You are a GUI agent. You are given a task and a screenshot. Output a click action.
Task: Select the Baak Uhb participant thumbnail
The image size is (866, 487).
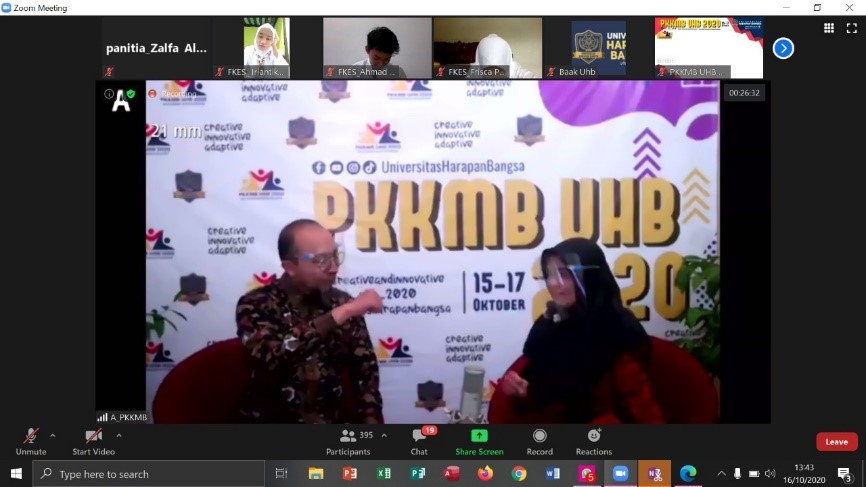point(598,47)
